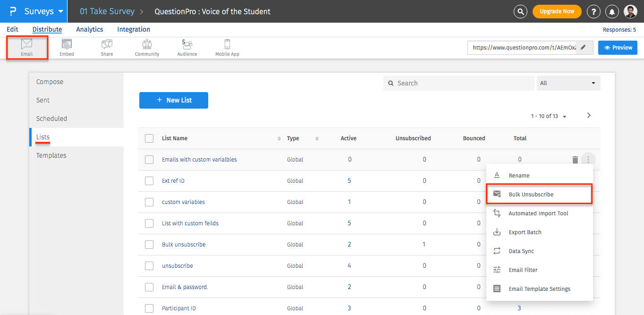Open the All filter dropdown
This screenshot has width=644, height=315.
(568, 83)
